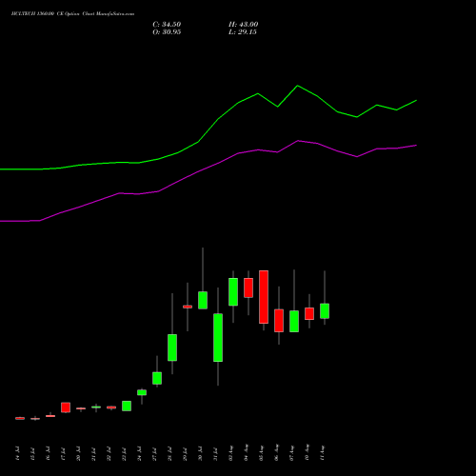
Task: Click the red candle for 17 Jul
Action: 66,407
